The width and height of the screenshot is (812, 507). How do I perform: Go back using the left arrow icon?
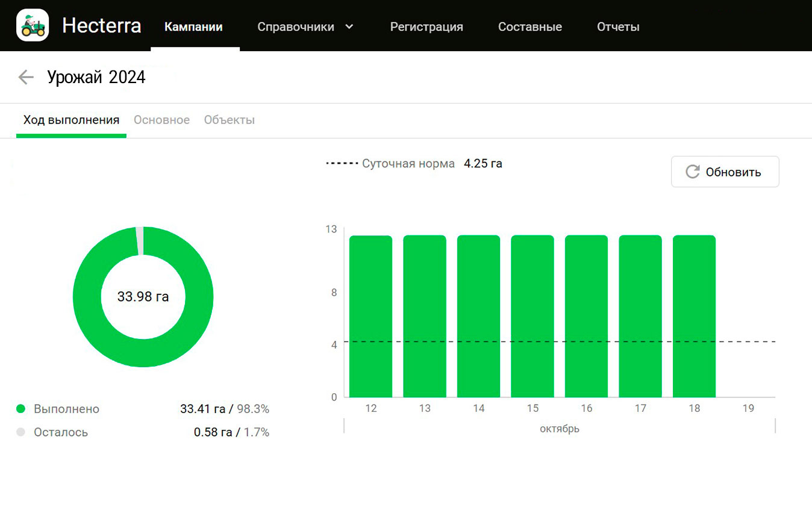[26, 77]
